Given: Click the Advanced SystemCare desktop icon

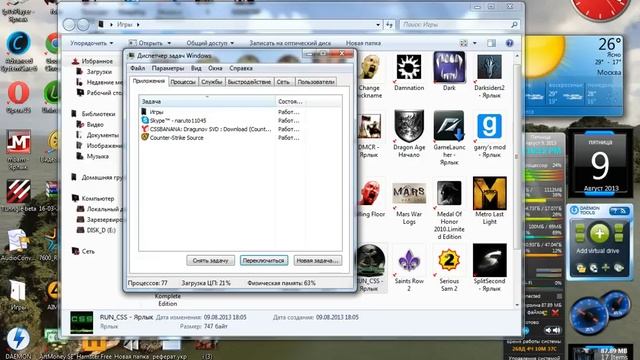Looking at the screenshot, I should [x=18, y=43].
